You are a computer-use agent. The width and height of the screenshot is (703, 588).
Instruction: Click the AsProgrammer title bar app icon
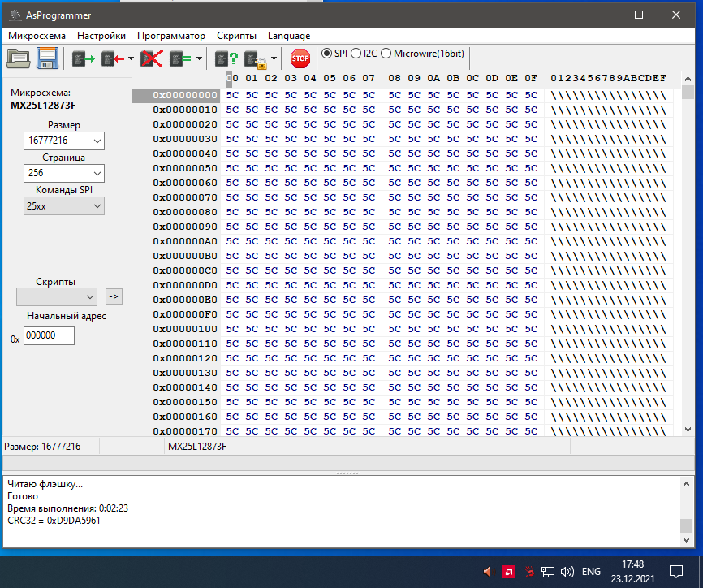(15, 15)
